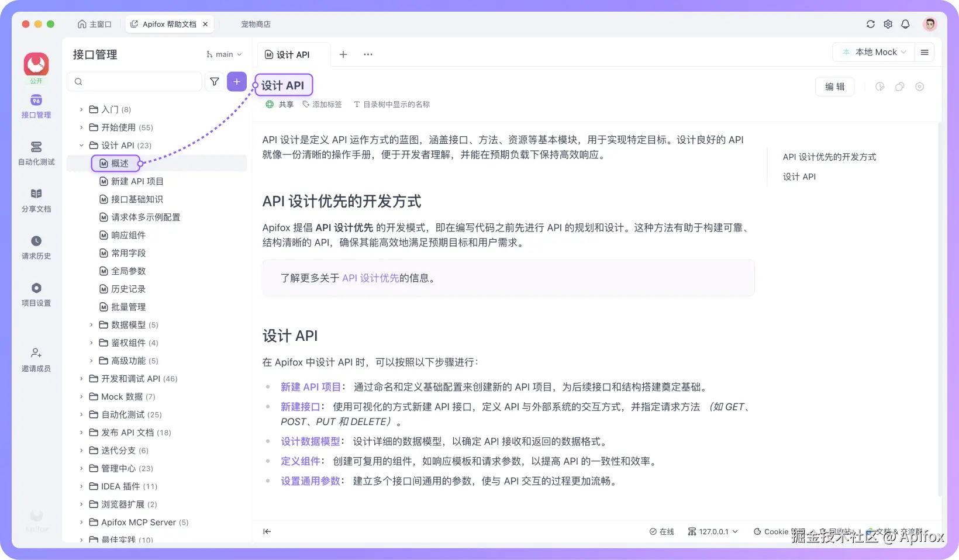The height and width of the screenshot is (560, 959).
Task: Click the filter funnel icon
Action: click(215, 82)
